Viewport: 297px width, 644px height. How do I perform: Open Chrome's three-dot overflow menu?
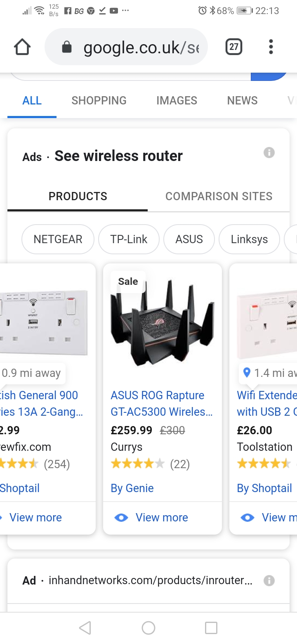[271, 47]
